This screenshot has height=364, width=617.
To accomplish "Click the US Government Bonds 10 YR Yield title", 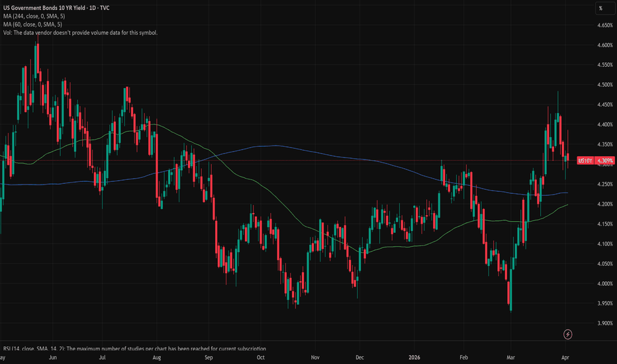I will 56,8.
